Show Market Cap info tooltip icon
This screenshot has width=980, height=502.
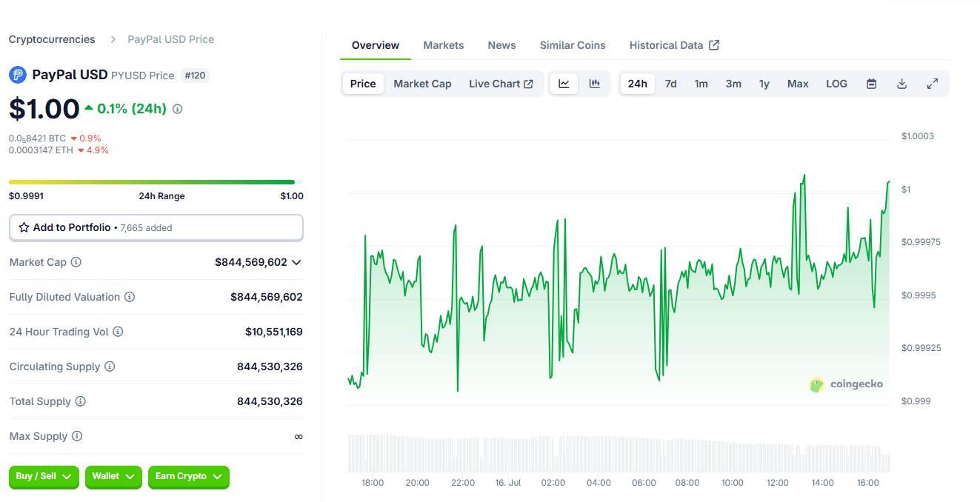pos(76,262)
